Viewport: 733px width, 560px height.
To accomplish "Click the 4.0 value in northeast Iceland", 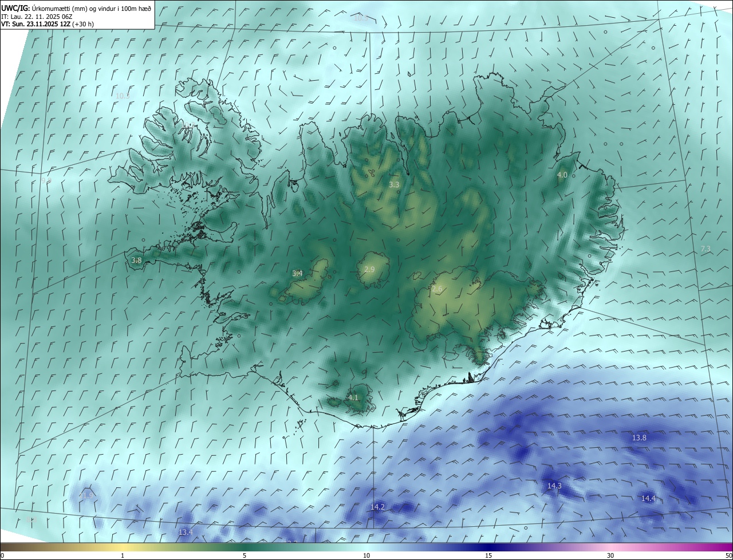I will (562, 175).
